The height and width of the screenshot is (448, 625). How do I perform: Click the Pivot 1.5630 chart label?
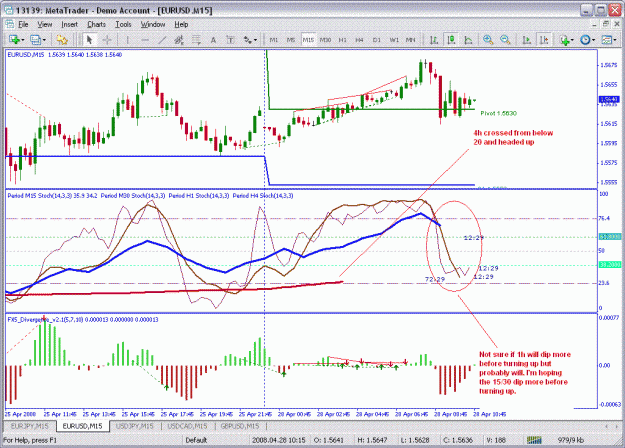coord(498,113)
